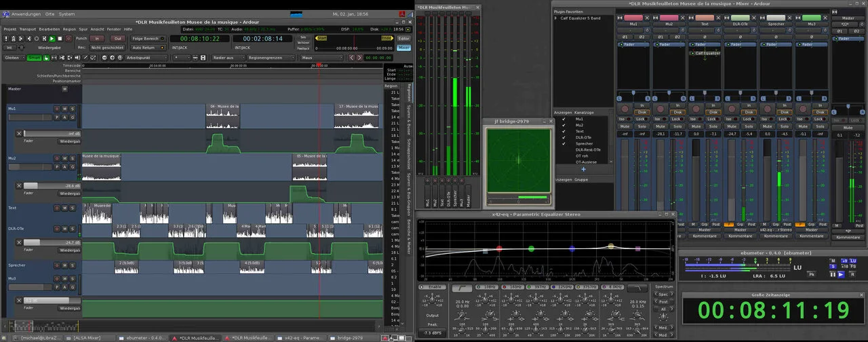
Task: Click the ebumeter play button
Action: 841,274
